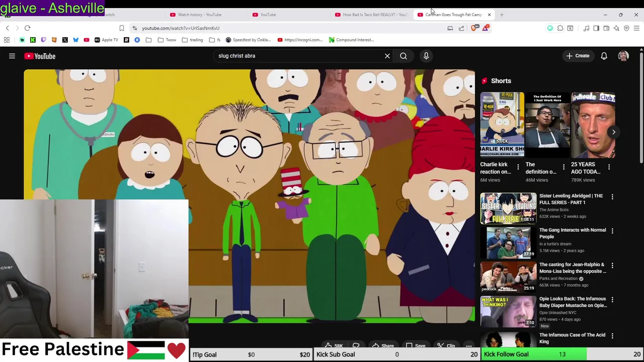Share this page from the address bar
The width and height of the screenshot is (644, 362).
point(461,28)
